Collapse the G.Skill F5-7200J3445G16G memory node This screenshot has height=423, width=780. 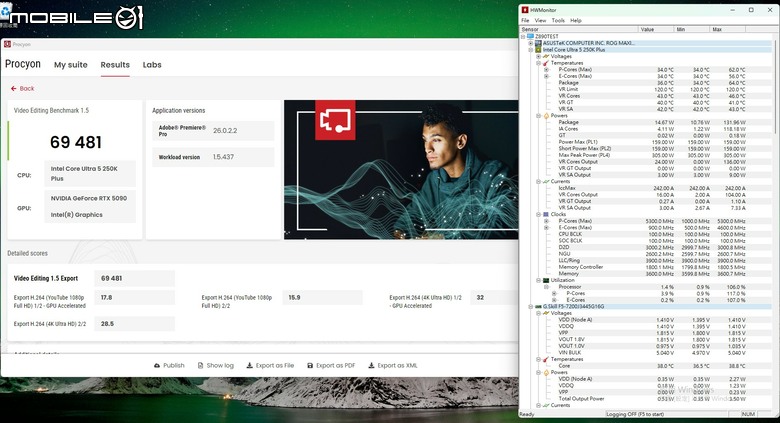click(x=530, y=307)
